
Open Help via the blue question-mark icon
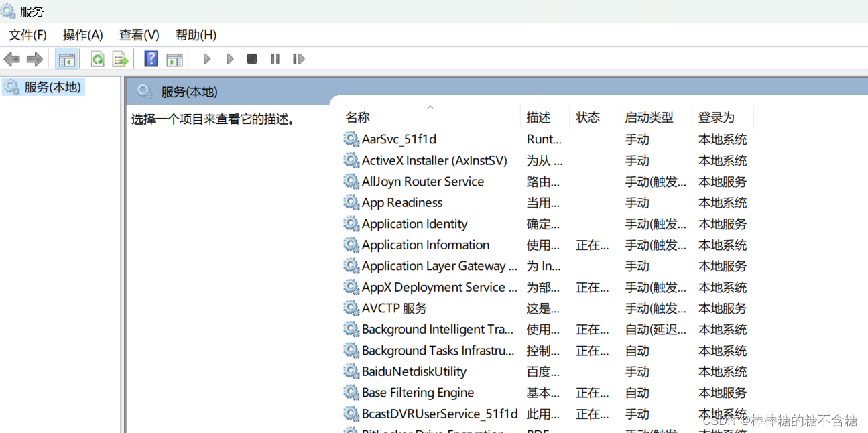pyautogui.click(x=151, y=59)
